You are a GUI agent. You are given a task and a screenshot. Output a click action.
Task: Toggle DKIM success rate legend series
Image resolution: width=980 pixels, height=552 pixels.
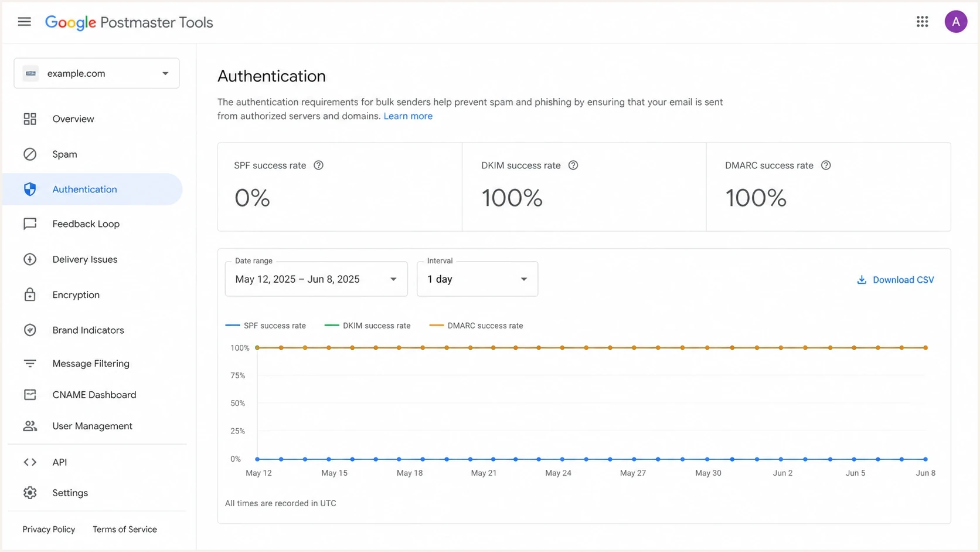pos(367,326)
